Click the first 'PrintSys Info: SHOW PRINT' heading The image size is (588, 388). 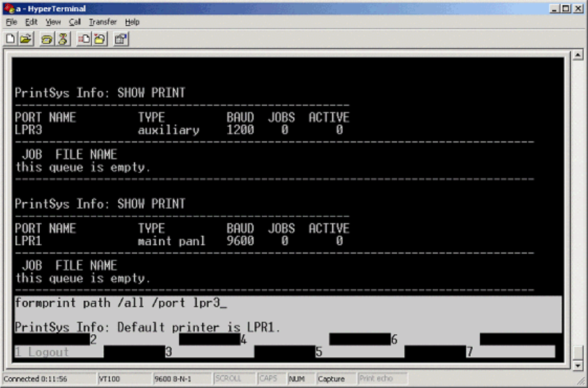[100, 93]
